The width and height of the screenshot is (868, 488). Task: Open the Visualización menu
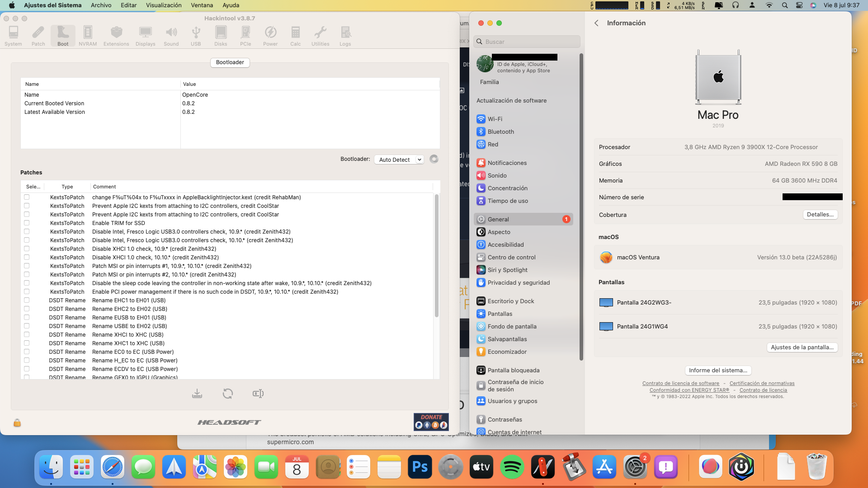164,5
